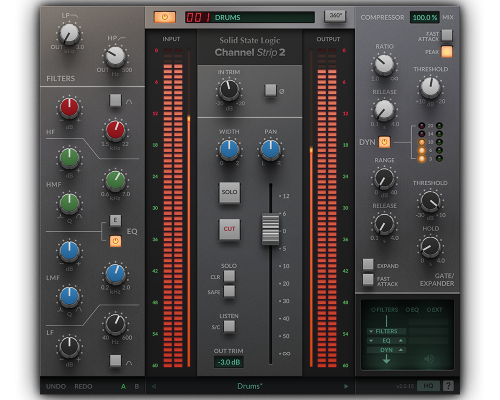Click the DRUMS track name display
The height and width of the screenshot is (400, 500).
263,17
